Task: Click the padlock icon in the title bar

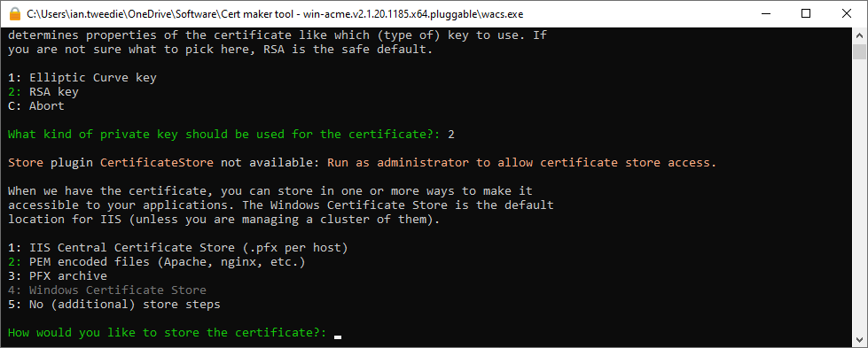Action: [14, 14]
